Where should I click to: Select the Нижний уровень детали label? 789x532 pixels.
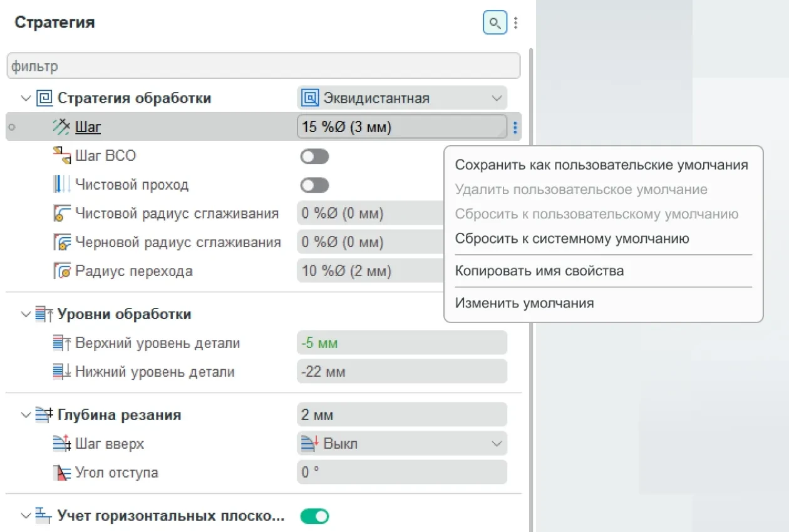155,372
